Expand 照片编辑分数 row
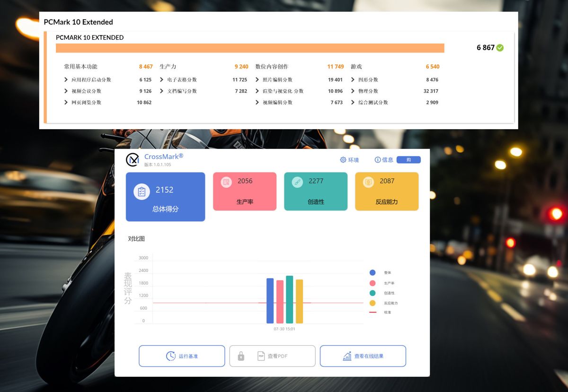The image size is (568, 392). (257, 80)
